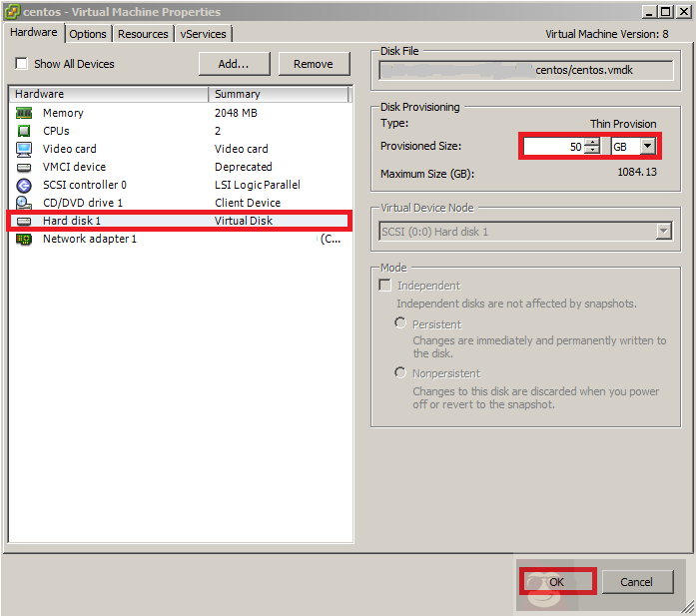Switch to the Options tab
This screenshot has width=696, height=616.
tap(88, 34)
